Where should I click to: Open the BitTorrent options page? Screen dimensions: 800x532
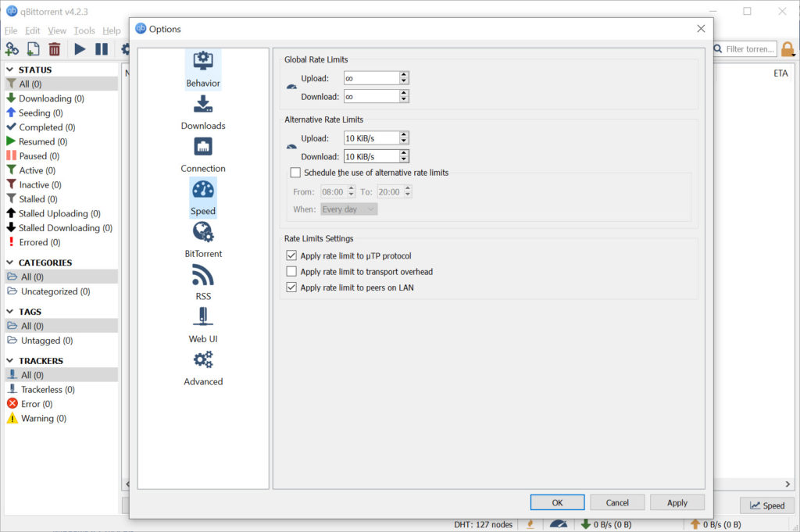click(x=203, y=241)
